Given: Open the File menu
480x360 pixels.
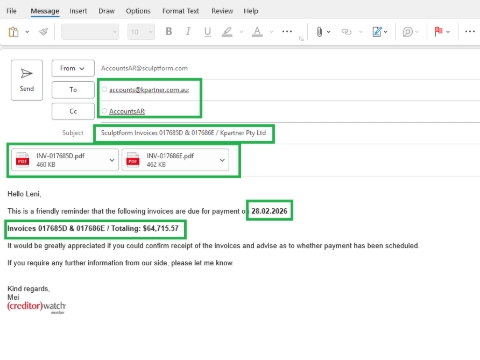Looking at the screenshot, I should [11, 11].
